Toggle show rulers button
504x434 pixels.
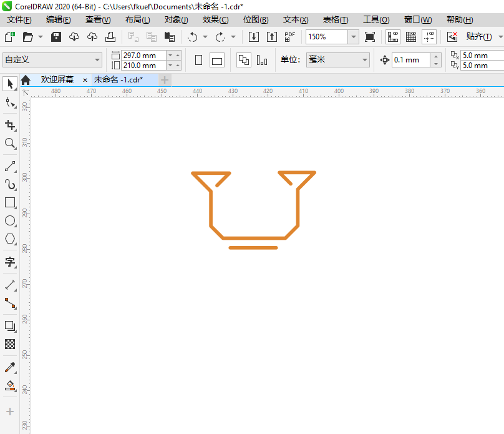pyautogui.click(x=393, y=37)
